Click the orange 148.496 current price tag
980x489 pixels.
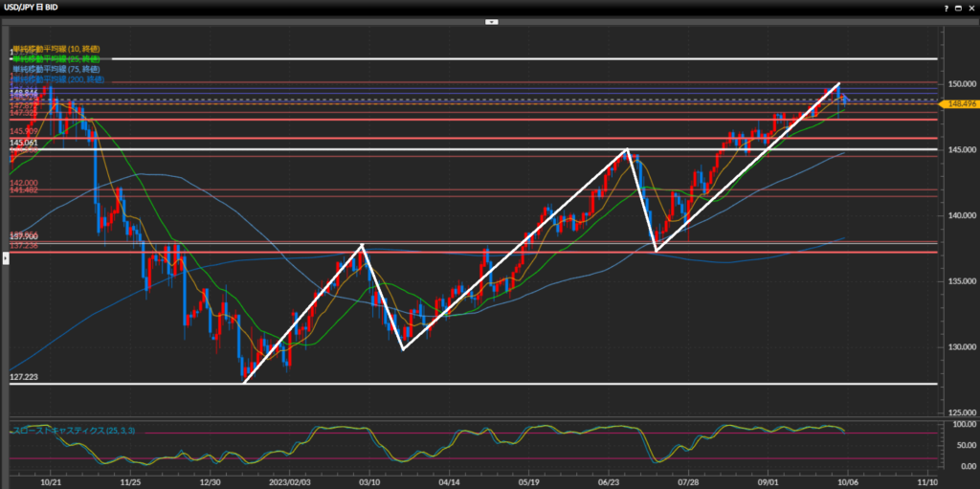tap(961, 103)
